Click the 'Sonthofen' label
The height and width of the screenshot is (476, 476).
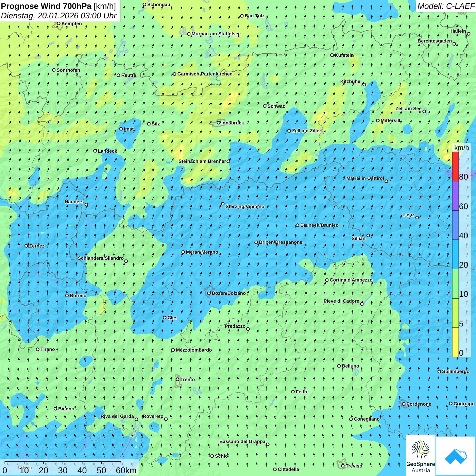point(68,70)
